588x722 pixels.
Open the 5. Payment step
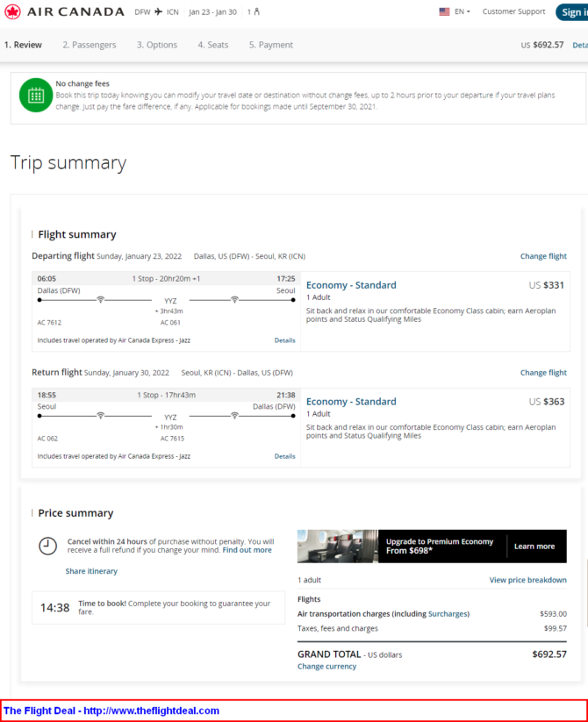(271, 45)
